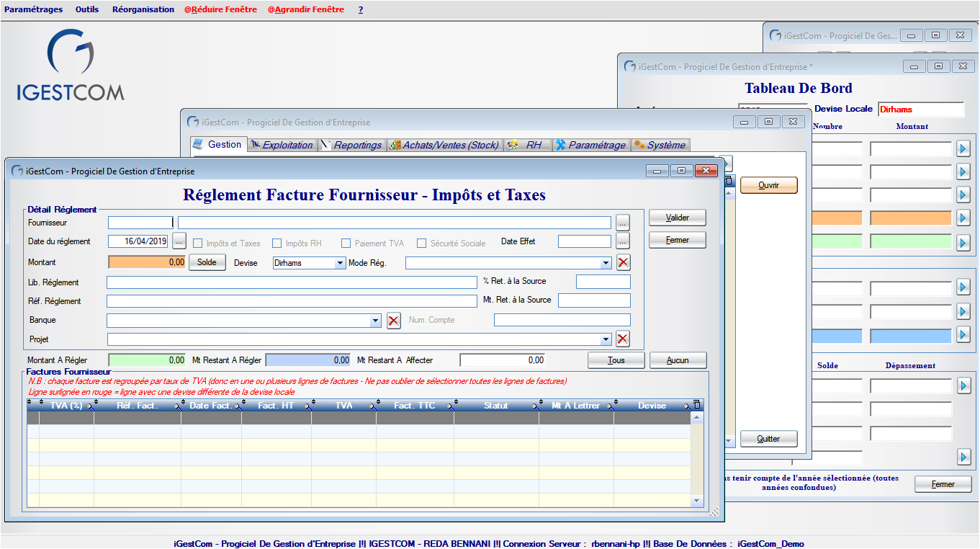Select all invoices with Tous
Screen dimensions: 980x549
(x=616, y=360)
